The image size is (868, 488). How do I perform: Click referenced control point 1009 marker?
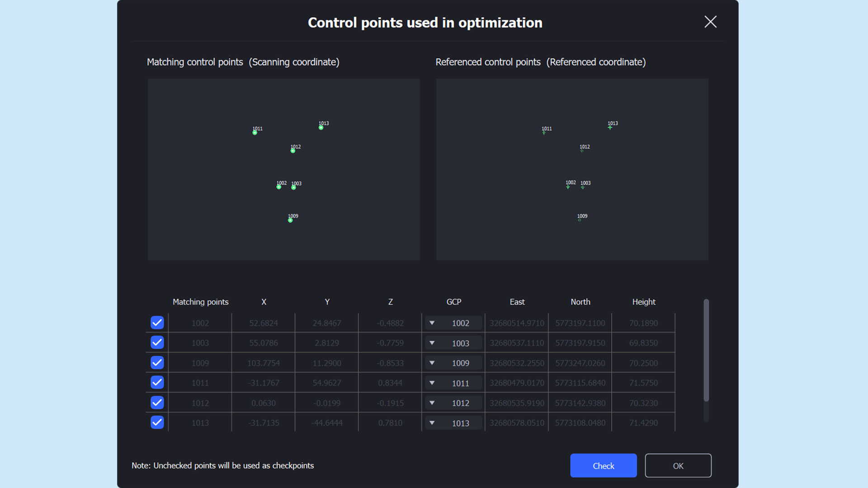[x=580, y=220]
